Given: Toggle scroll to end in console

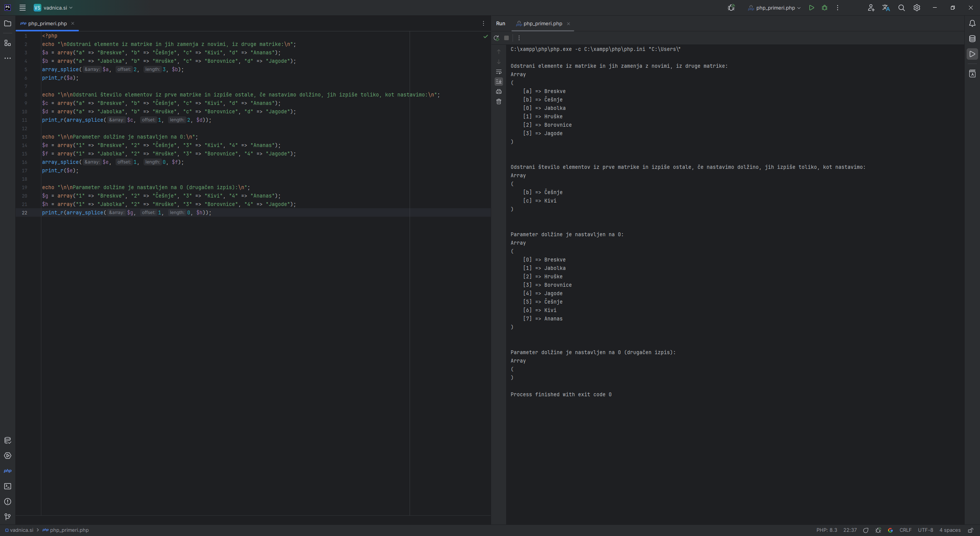Looking at the screenshot, I should click(498, 81).
